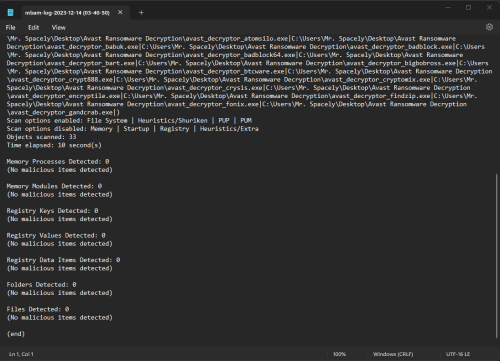Click the UTF-16 LE encoding indicator
Viewport: 500px width, 361px height.
[x=458, y=354]
